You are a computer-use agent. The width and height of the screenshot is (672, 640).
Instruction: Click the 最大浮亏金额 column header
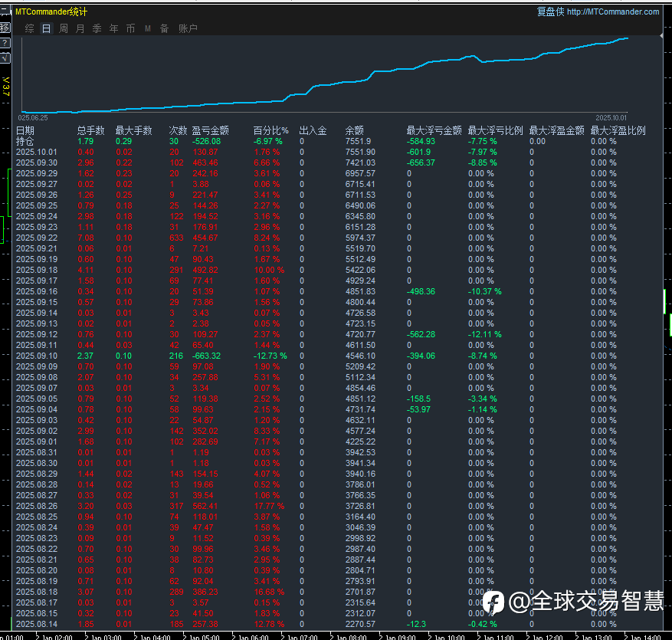tap(434, 130)
